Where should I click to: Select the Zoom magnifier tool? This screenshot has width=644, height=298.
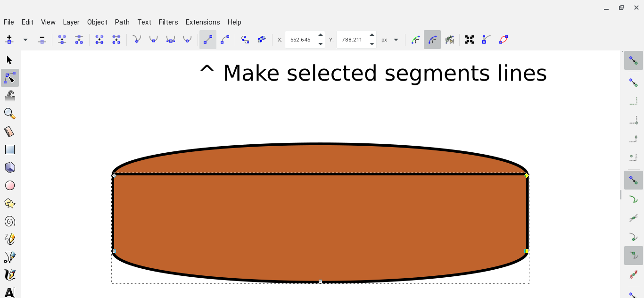coord(10,114)
